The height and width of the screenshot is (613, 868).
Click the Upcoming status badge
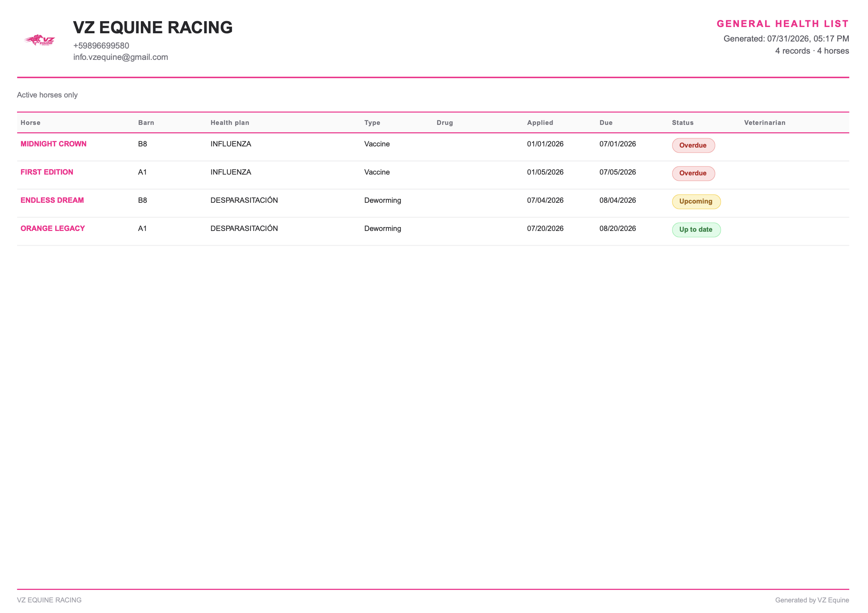pos(696,202)
